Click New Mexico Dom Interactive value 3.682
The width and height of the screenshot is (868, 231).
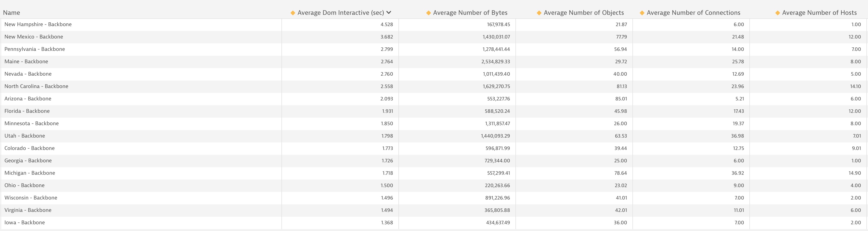point(387,37)
